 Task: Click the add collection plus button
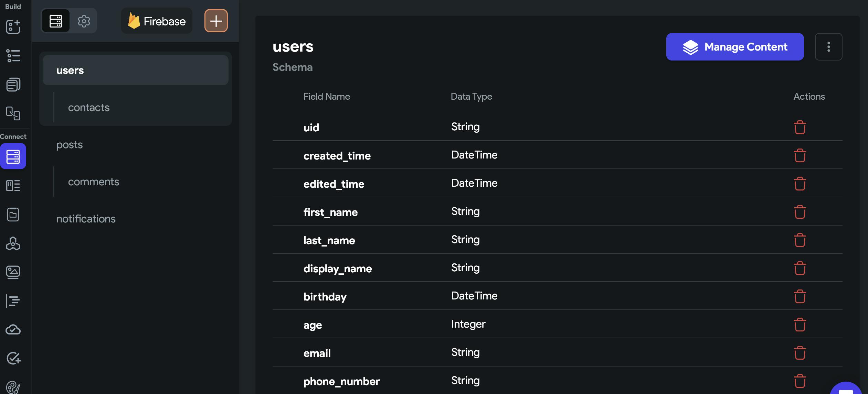(x=216, y=21)
